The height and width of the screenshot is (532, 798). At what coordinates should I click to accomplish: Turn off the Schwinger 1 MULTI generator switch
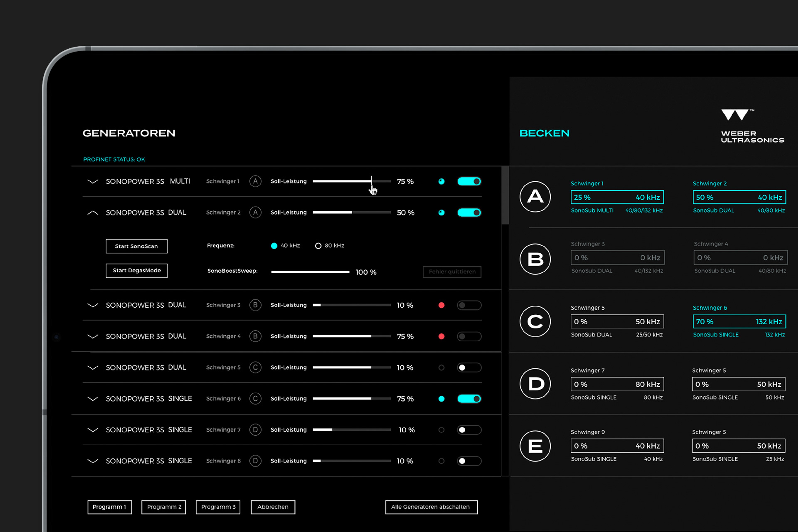pos(469,181)
